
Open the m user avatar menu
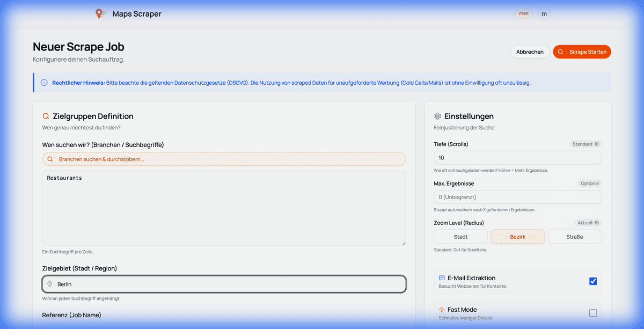click(544, 13)
